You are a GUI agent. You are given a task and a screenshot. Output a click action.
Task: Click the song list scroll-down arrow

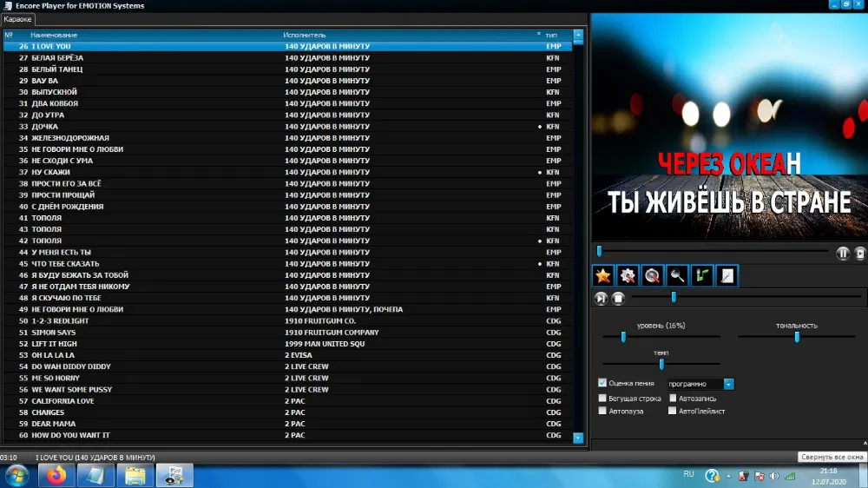[x=578, y=438]
